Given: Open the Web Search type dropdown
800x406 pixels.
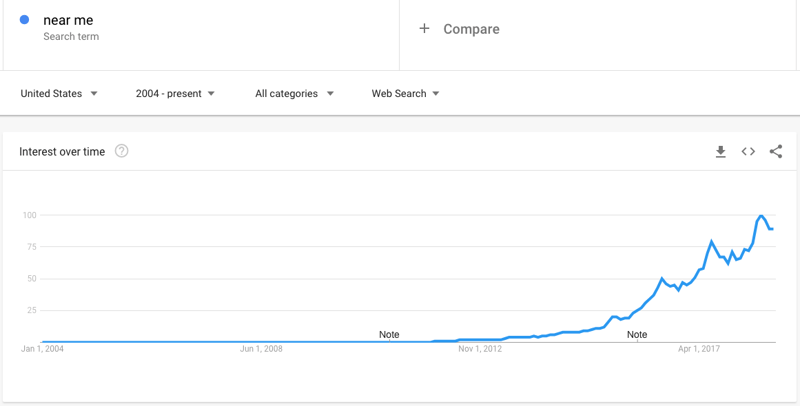Looking at the screenshot, I should click(405, 93).
